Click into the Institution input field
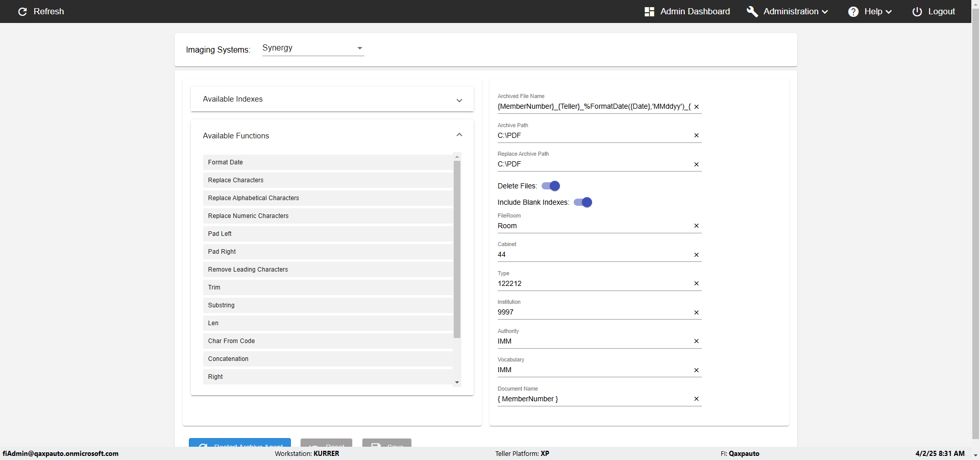The image size is (980, 460). pyautogui.click(x=592, y=312)
